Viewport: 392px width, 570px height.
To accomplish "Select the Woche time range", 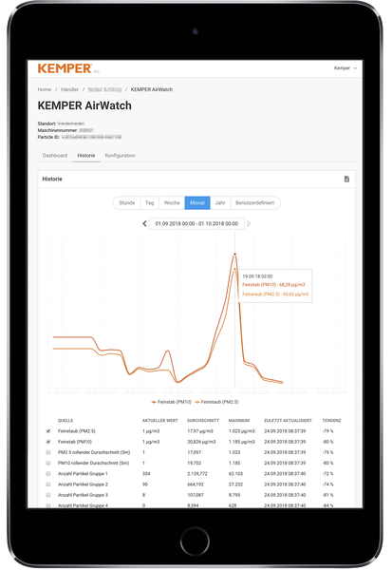I will click(x=172, y=203).
